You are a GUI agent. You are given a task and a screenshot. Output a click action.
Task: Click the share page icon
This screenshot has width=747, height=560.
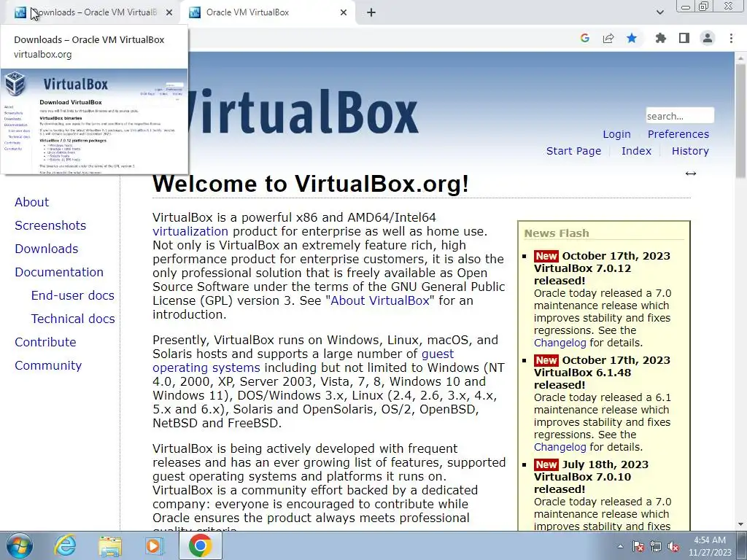coord(608,38)
